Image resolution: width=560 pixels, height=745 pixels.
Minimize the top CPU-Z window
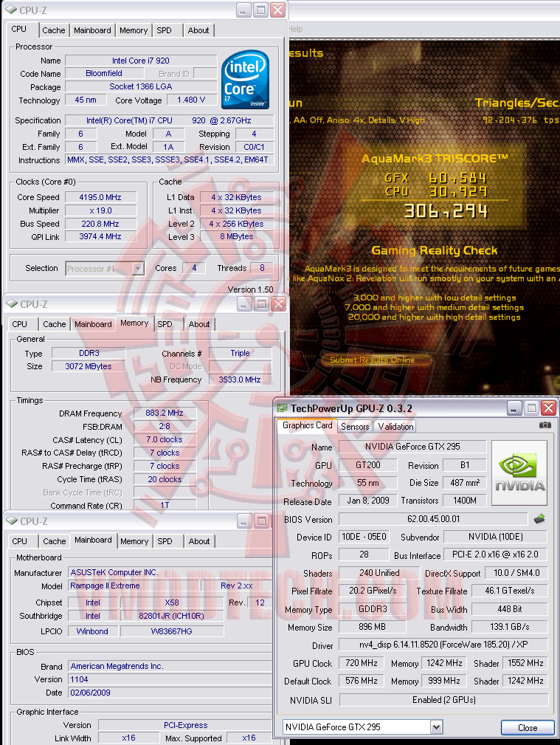point(243,10)
